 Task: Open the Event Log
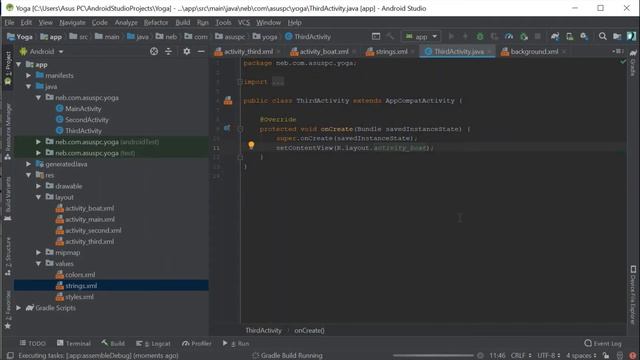[x=603, y=344]
